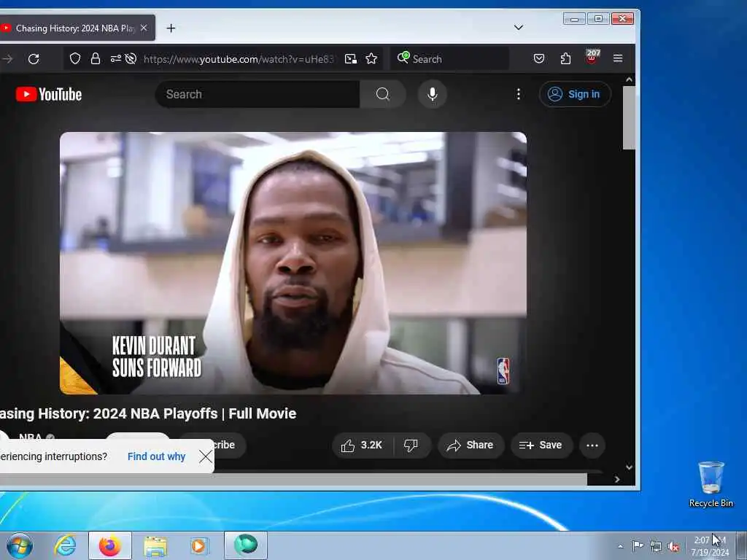Screen dimensions: 747x560
Task: Click the voice search microphone icon
Action: click(x=432, y=94)
